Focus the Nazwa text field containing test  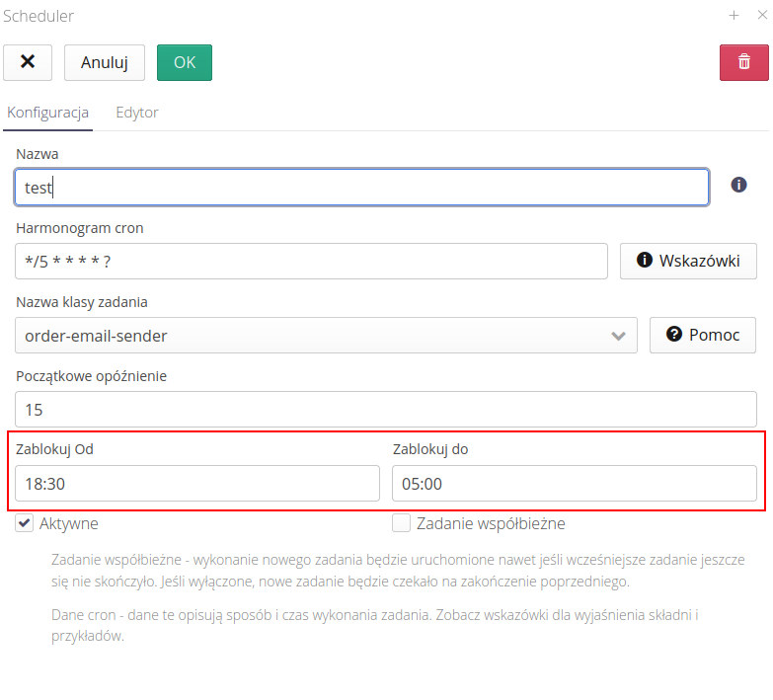[361, 187]
